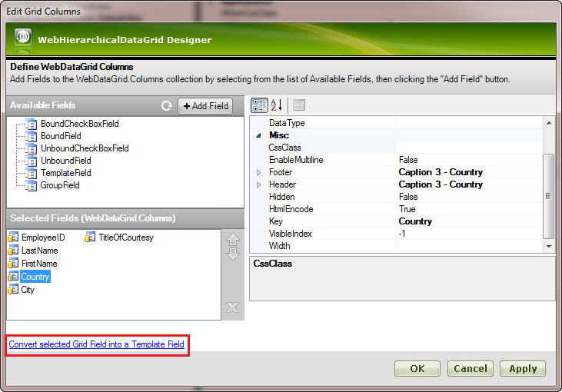562x392 pixels.
Task: Move selected field up with arrow
Action: point(233,240)
